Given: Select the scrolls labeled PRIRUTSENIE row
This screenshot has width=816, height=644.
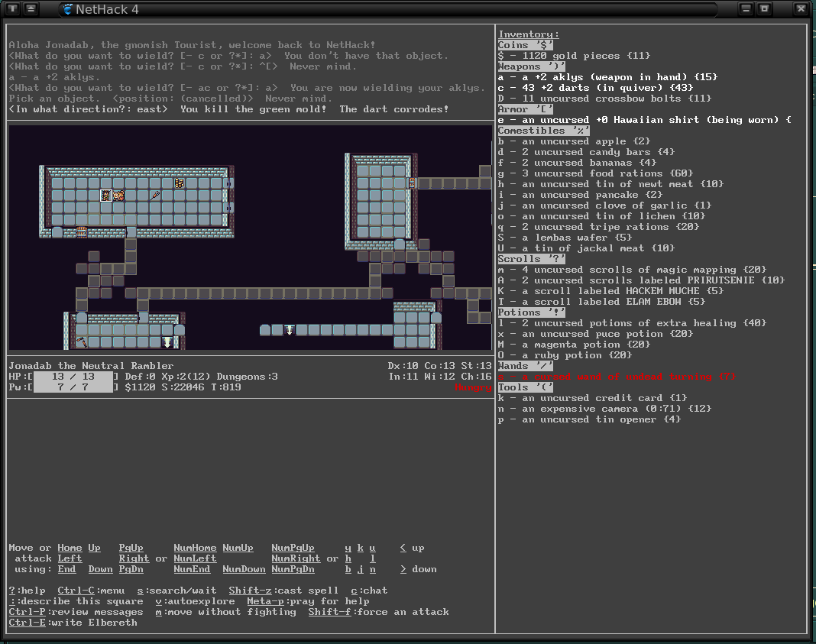Looking at the screenshot, I should tap(642, 280).
